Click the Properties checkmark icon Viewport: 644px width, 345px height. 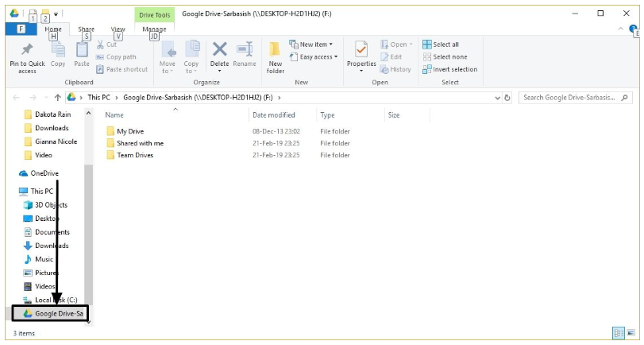361,49
